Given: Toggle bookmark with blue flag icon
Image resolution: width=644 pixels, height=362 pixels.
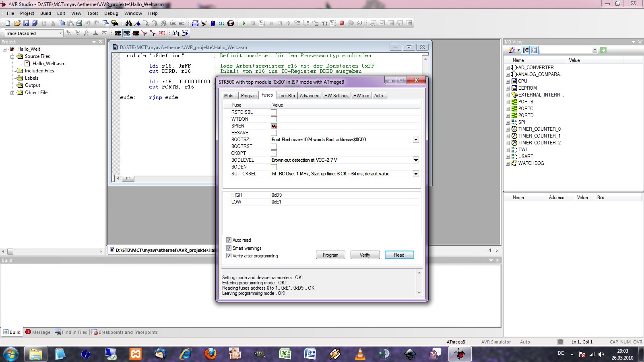Looking at the screenshot, I should pyautogui.click(x=137, y=23).
